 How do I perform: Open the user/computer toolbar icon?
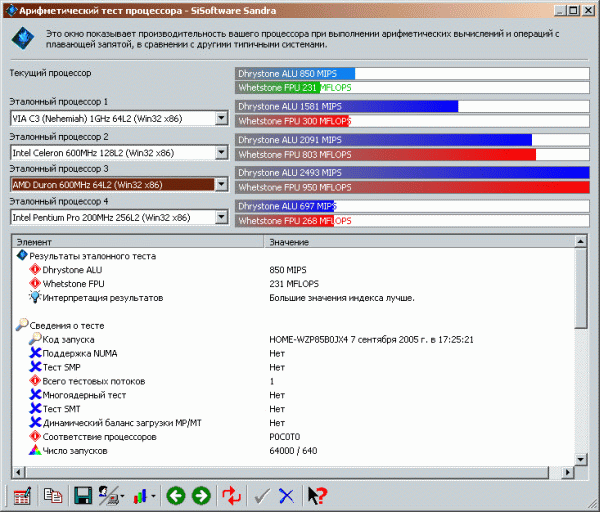(109, 496)
